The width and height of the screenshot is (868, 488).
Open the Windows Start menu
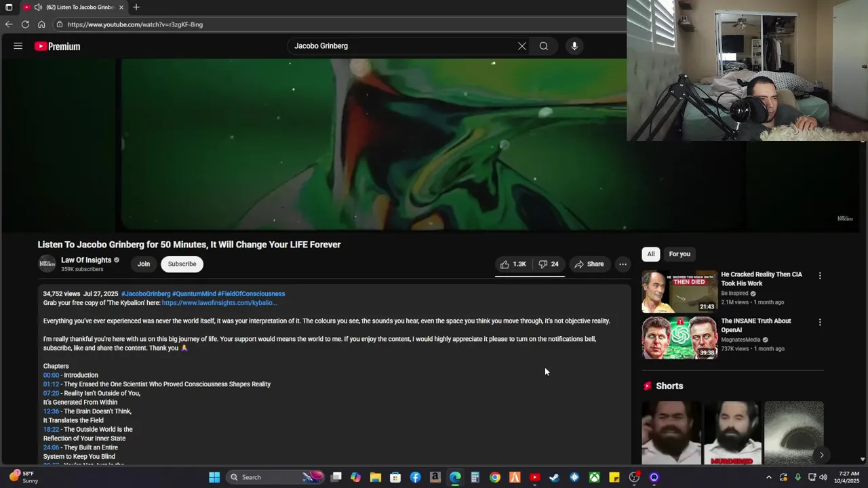[x=214, y=477]
